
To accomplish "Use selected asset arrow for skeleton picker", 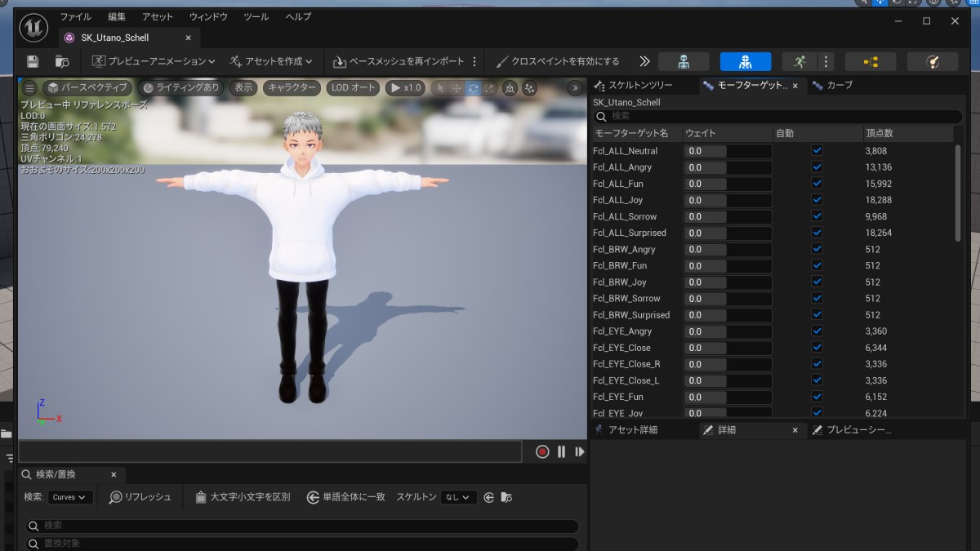I will point(488,497).
